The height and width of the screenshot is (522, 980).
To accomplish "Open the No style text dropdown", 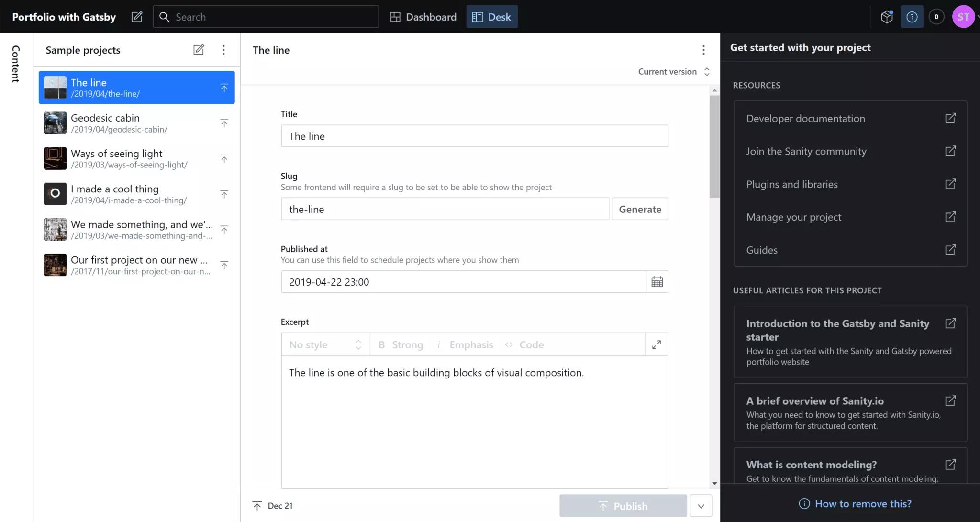I will (x=325, y=344).
